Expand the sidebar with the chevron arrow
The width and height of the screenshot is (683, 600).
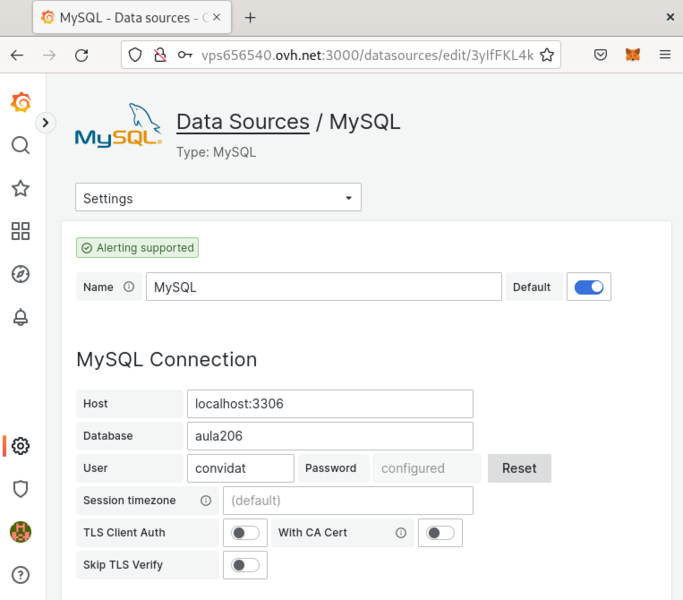(x=45, y=123)
